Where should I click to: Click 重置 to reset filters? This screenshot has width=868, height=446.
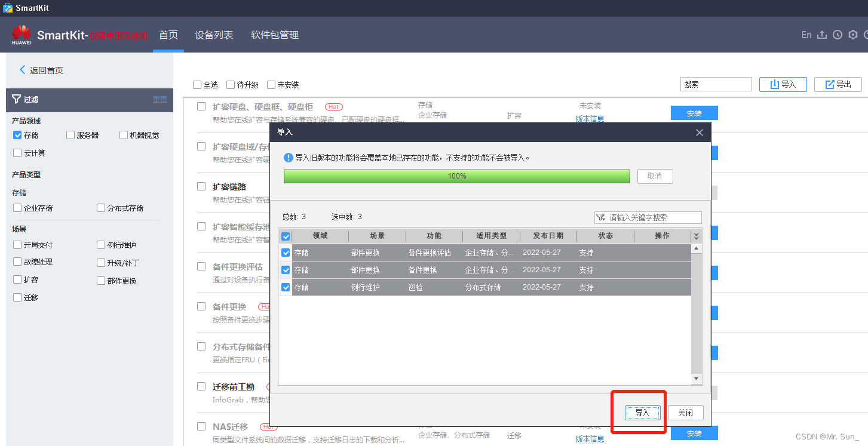(160, 100)
